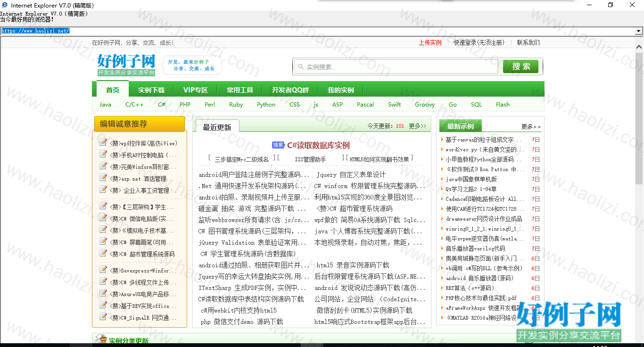Image resolution: width=644 pixels, height=347 pixels.
Task: Click the 好例子网 site logo
Action: 126,65
